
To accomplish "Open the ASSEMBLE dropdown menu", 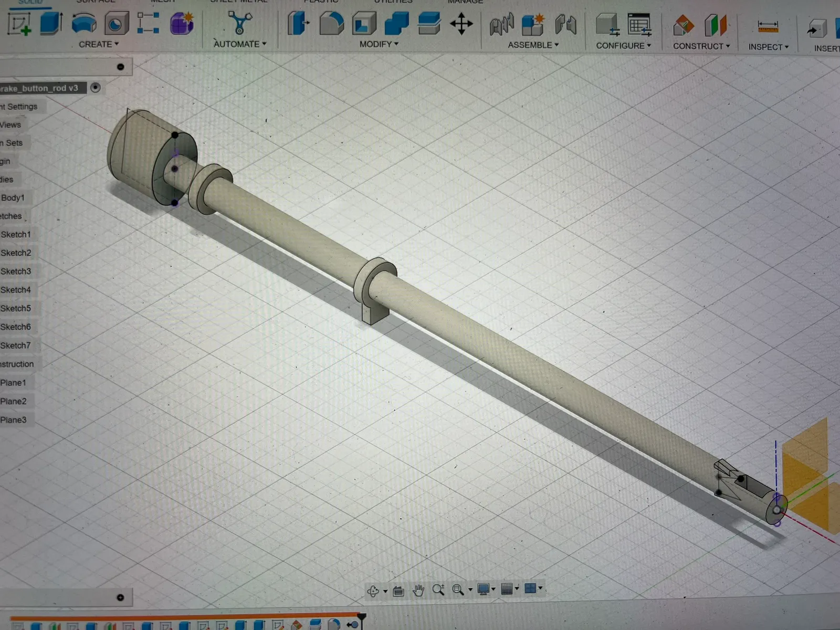I will click(x=533, y=45).
